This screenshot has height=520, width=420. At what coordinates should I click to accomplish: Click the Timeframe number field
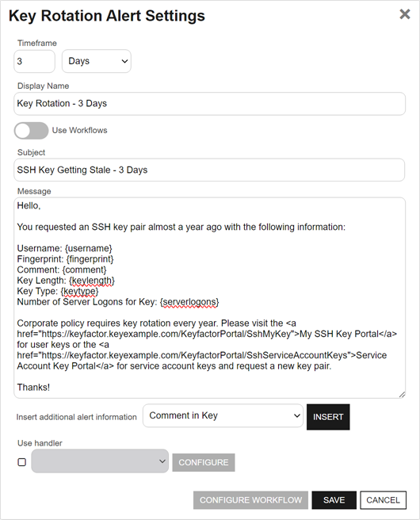[35, 61]
